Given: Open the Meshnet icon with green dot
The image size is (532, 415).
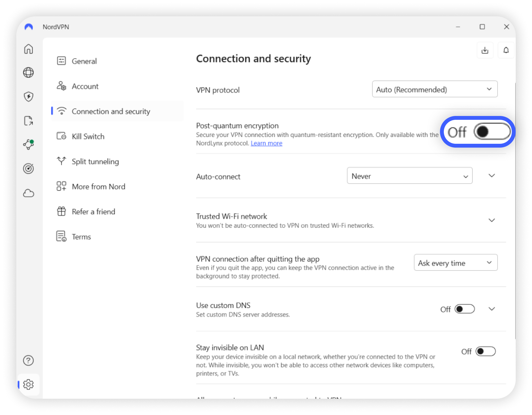Looking at the screenshot, I should point(29,144).
